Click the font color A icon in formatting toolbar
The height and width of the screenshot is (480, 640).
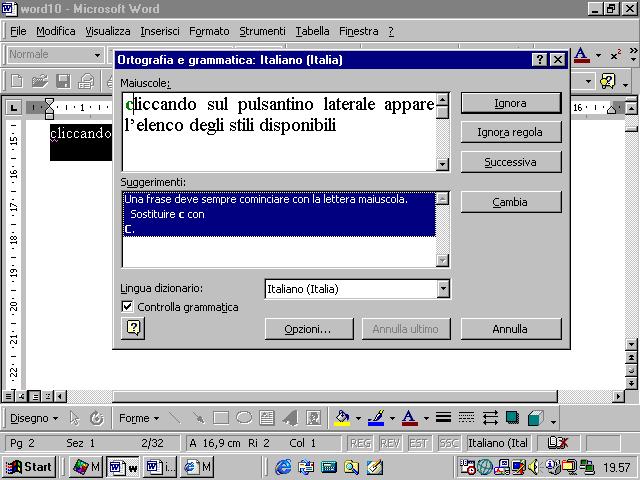point(582,55)
